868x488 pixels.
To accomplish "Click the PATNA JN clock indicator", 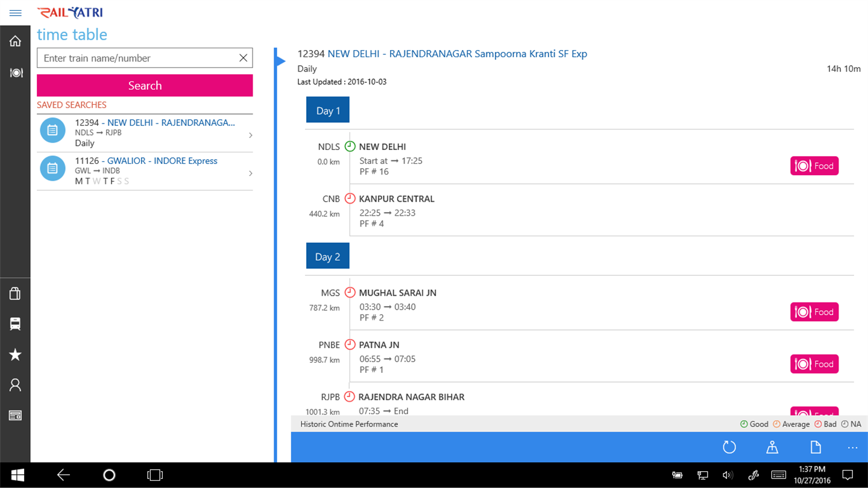I will click(x=350, y=345).
